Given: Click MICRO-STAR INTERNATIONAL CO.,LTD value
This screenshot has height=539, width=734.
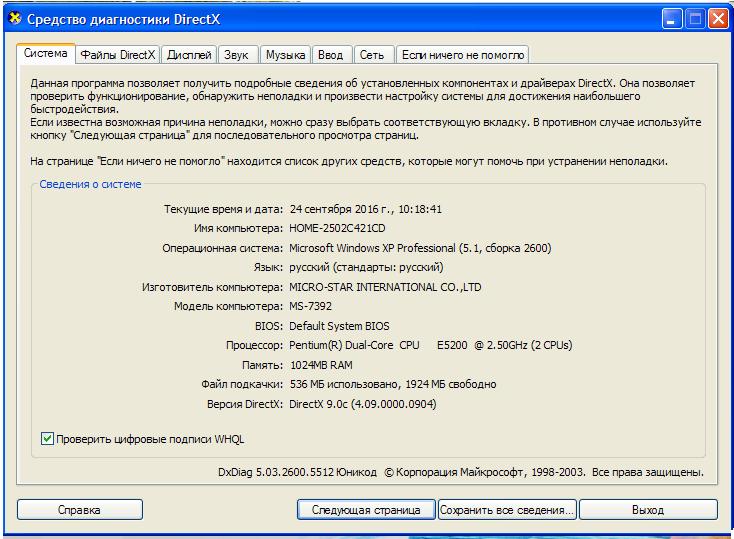Looking at the screenshot, I should coord(385,287).
